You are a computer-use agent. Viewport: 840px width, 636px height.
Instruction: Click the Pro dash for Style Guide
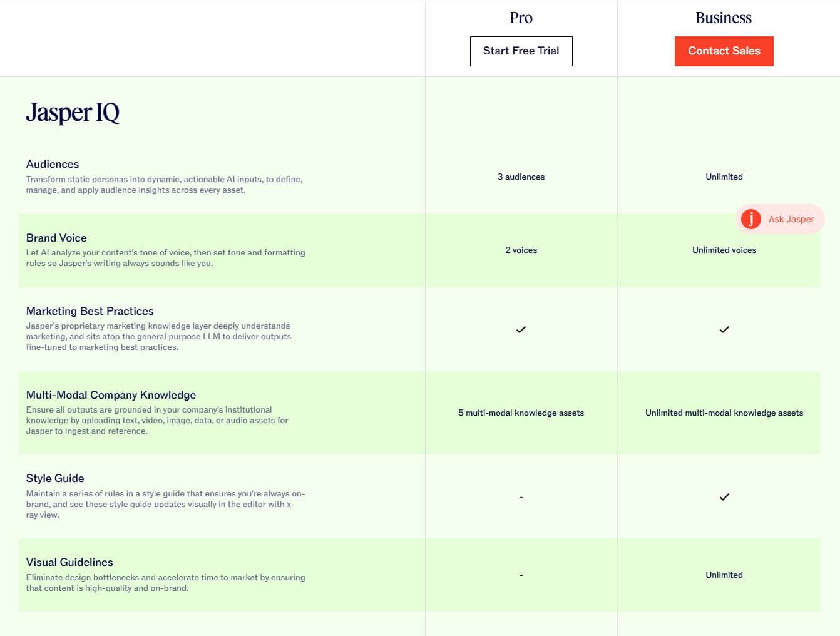tap(521, 497)
